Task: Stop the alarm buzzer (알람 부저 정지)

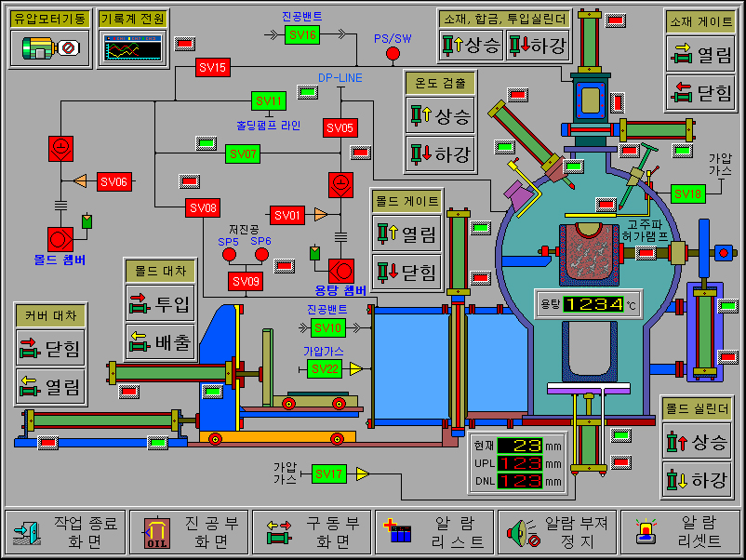Action: tap(557, 532)
